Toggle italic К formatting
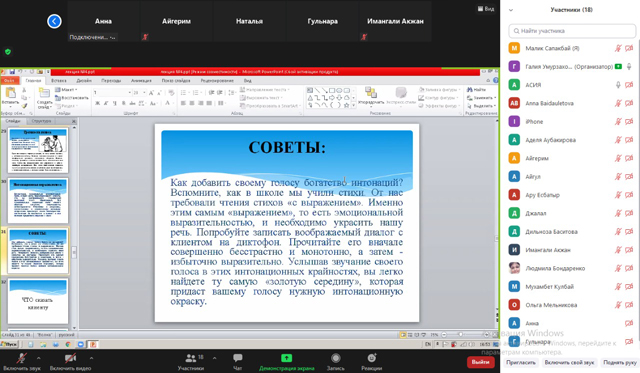 pos(106,103)
